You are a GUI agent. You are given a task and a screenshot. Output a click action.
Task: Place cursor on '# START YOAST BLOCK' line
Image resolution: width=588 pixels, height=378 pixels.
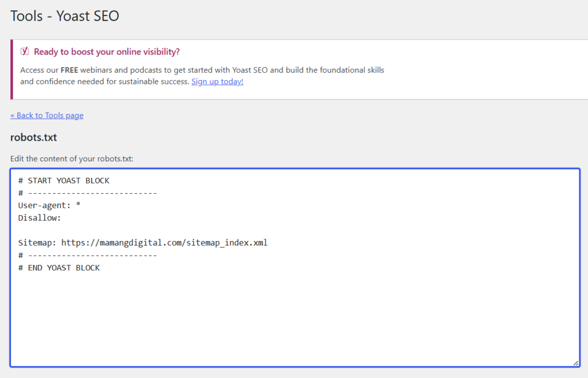[x=64, y=181]
